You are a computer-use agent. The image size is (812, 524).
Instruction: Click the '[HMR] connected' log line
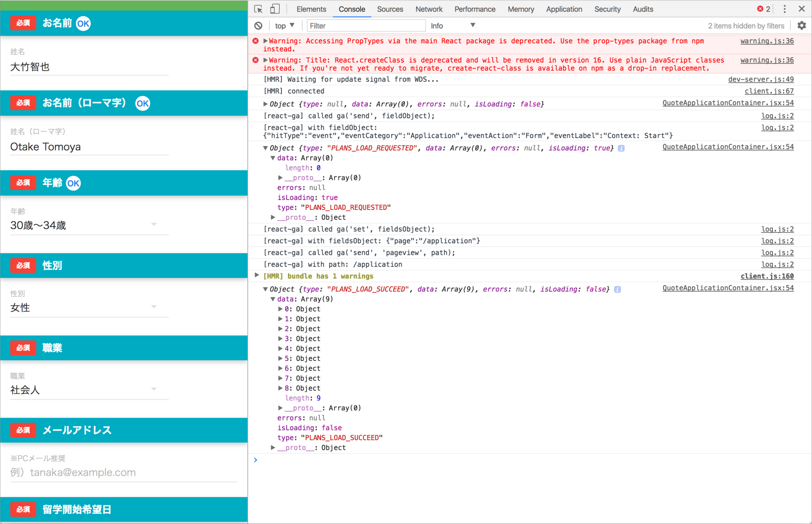[294, 91]
